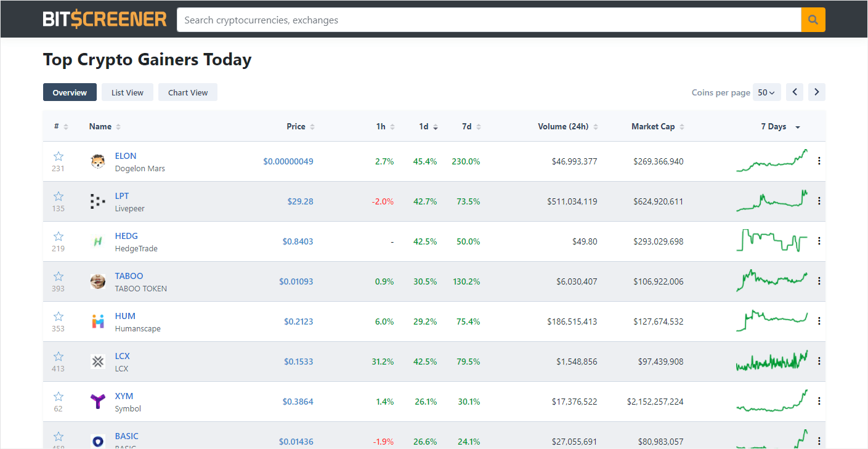
Task: Click the Symbol (XYM) coin logo
Action: (x=97, y=401)
